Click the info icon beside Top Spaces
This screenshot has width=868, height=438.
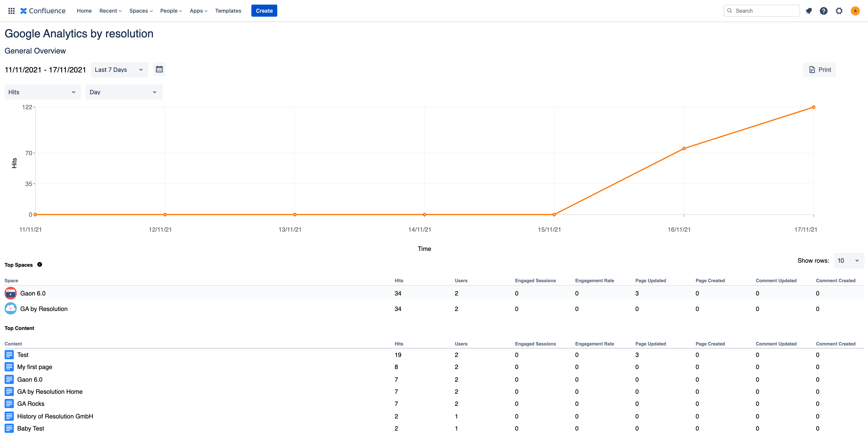[x=40, y=264]
